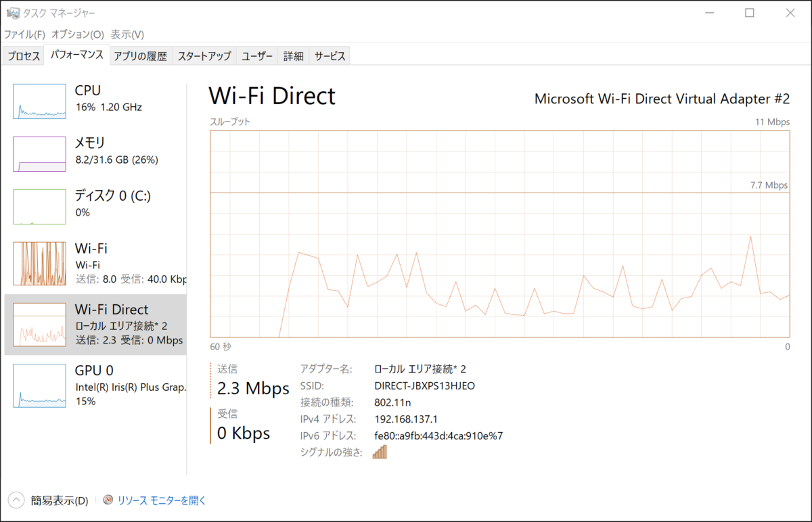This screenshot has width=812, height=522.
Task: Click the resource monitor icon
Action: click(x=108, y=500)
